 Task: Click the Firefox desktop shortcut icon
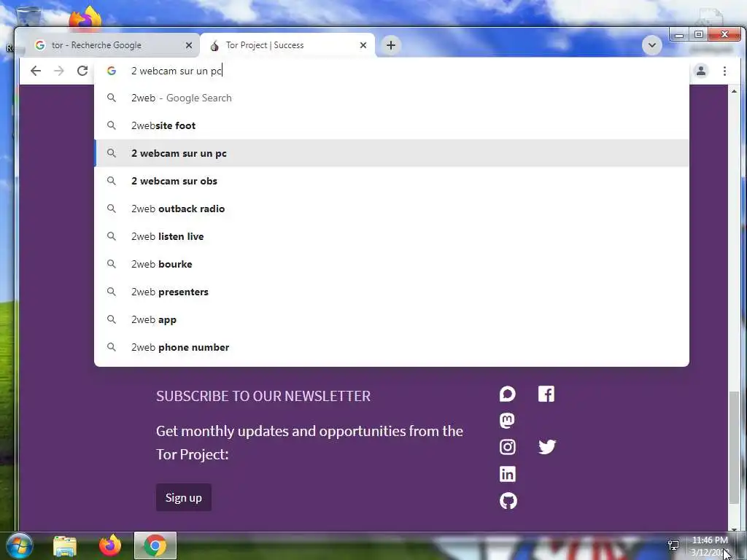coord(85,18)
